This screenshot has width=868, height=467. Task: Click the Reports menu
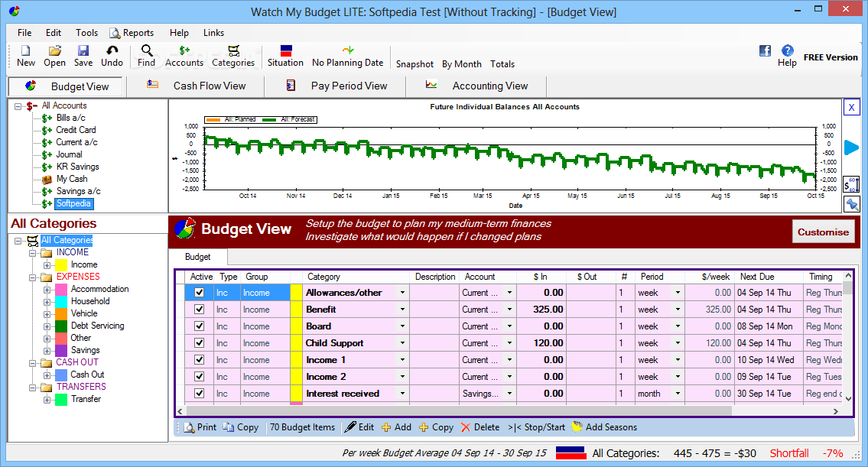(132, 33)
